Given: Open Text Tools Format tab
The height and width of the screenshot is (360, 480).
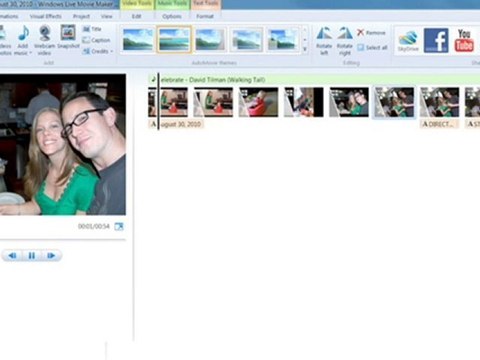Looking at the screenshot, I should 205,16.
